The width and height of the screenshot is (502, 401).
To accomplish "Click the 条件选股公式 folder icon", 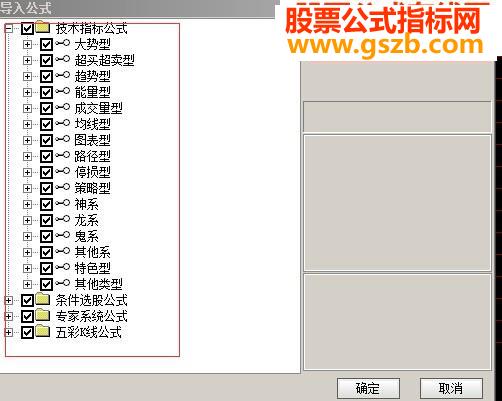I will pyautogui.click(x=43, y=299).
